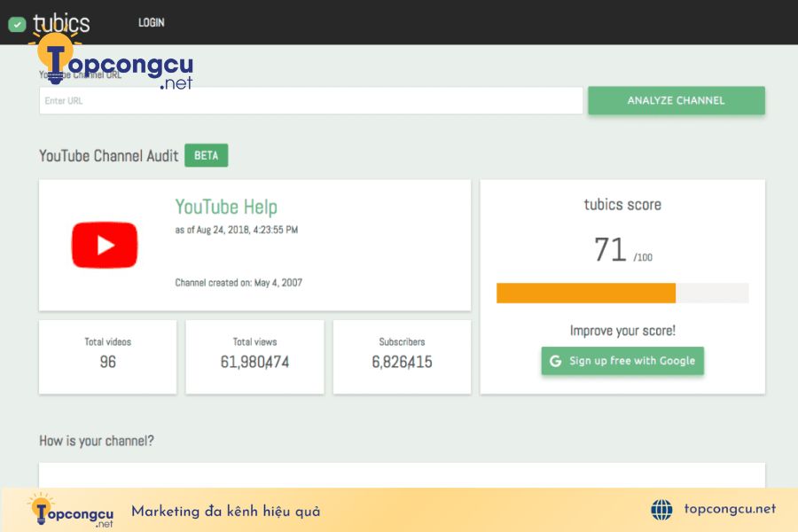
Task: Select the Subscribers stat card
Action: tap(402, 356)
